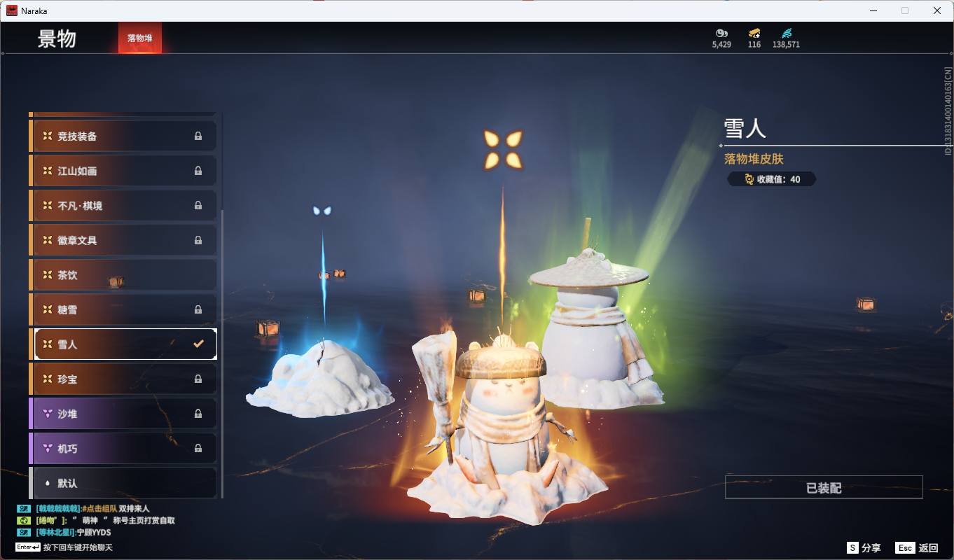This screenshot has height=560, width=954.
Task: Pick the 珍宝 skin entry
Action: [x=123, y=379]
